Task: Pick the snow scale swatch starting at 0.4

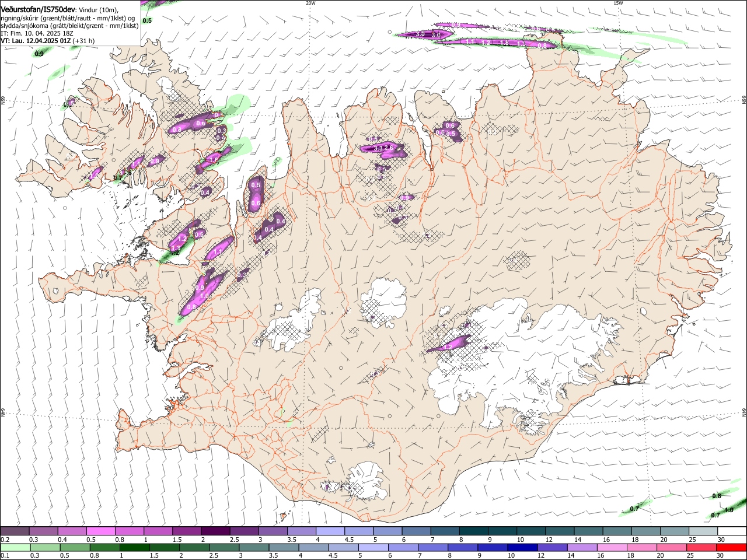Action: pyautogui.click(x=72, y=531)
